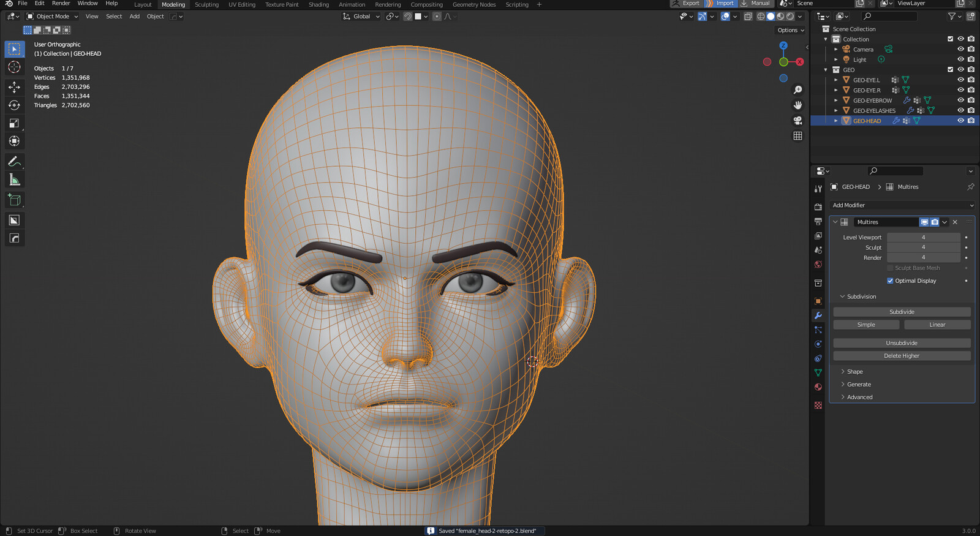The image size is (980, 536).
Task: Open the Modifier properties wrench tab
Action: [x=818, y=315]
